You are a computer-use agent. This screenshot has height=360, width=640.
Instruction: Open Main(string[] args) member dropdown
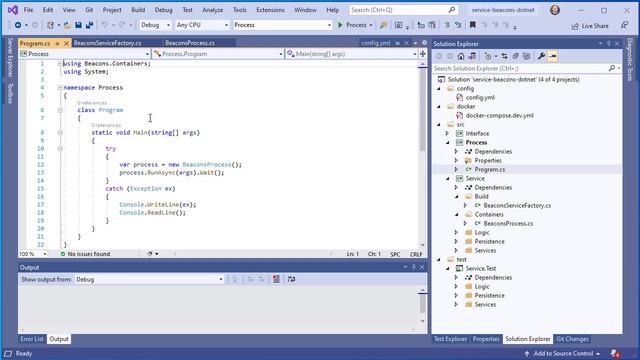[351, 54]
